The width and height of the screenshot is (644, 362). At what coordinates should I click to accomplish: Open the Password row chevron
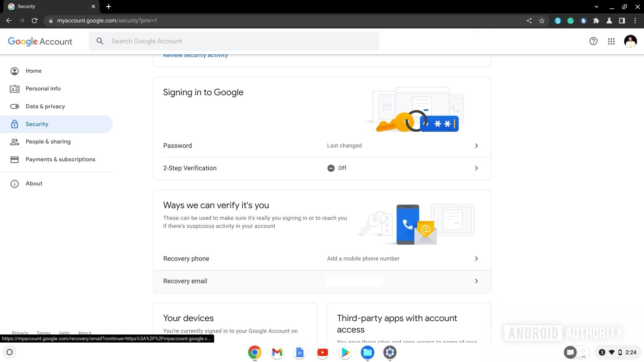point(476,145)
